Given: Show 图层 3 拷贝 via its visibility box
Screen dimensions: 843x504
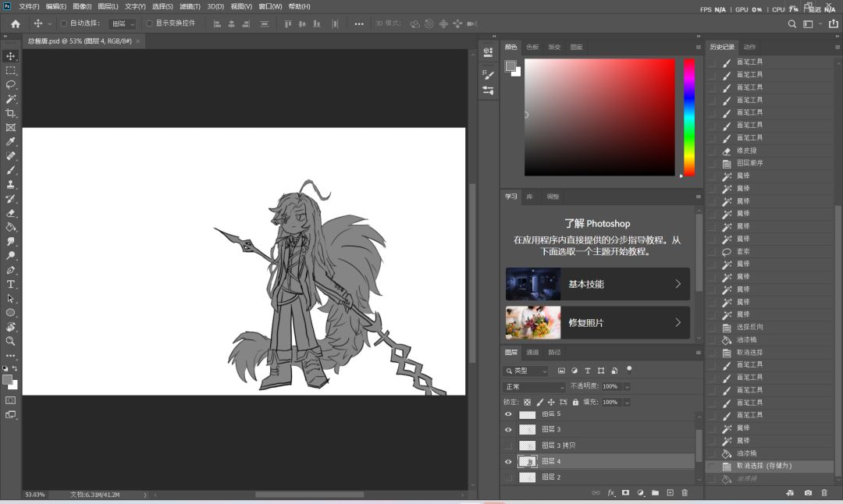Looking at the screenshot, I should point(508,445).
